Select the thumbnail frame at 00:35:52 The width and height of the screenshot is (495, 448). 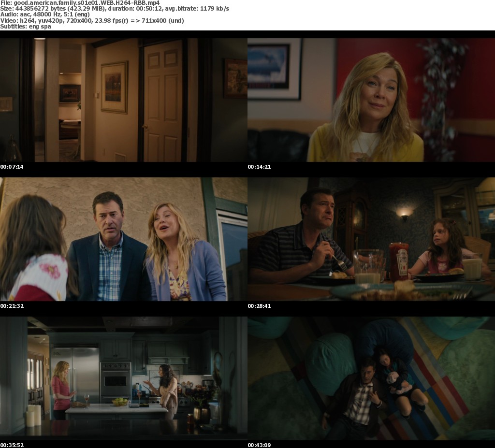(123, 378)
